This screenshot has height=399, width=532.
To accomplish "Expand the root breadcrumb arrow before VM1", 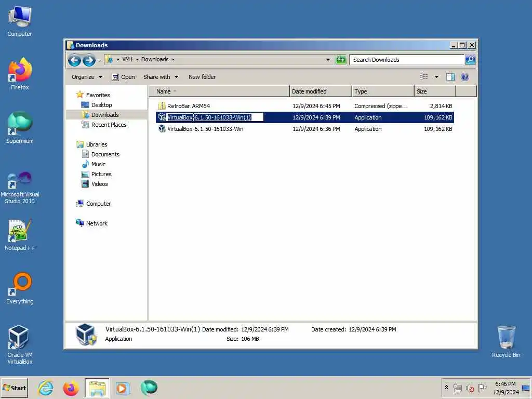I will [118, 59].
